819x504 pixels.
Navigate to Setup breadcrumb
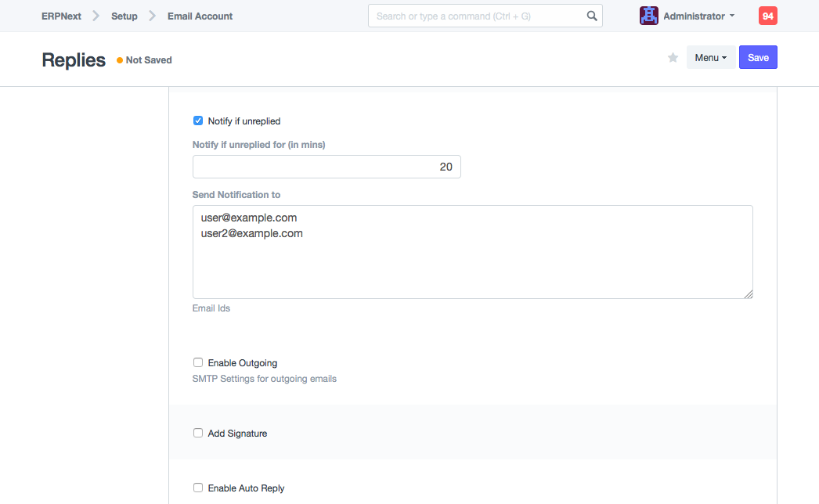point(124,16)
